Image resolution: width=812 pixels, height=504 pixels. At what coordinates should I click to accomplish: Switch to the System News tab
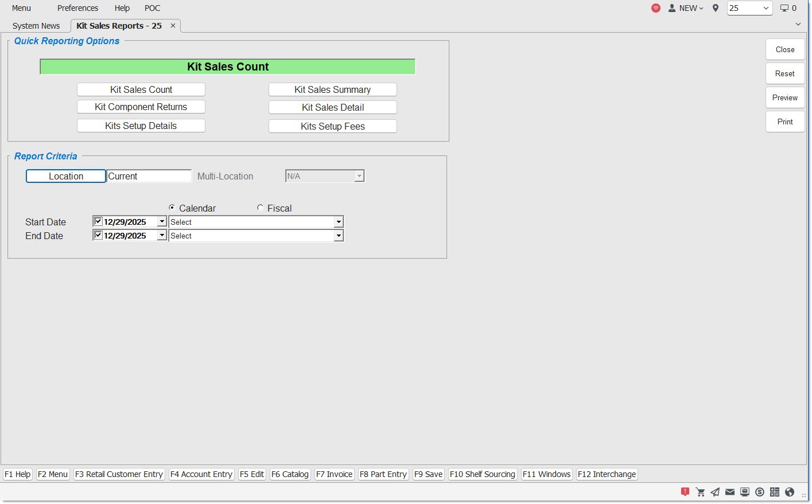36,26
